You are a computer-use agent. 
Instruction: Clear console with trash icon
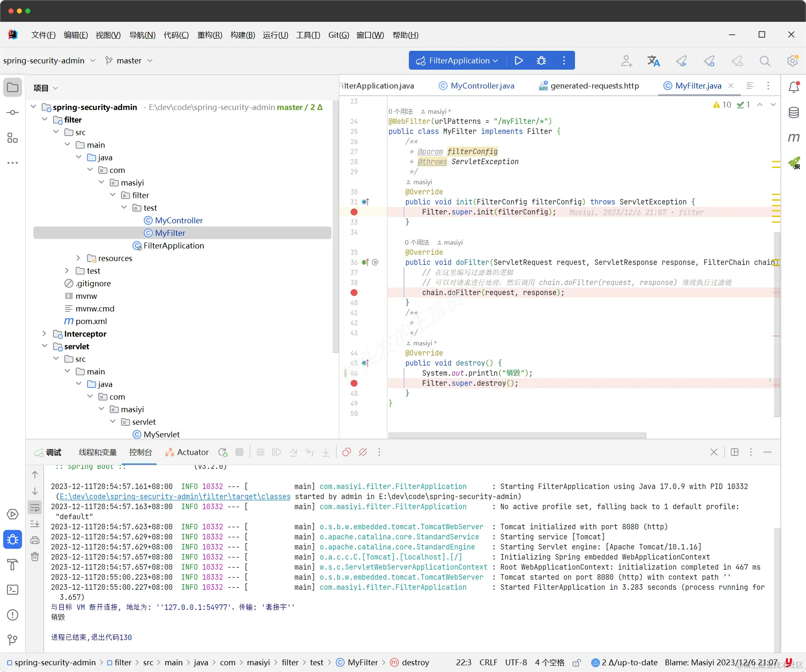tap(35, 557)
